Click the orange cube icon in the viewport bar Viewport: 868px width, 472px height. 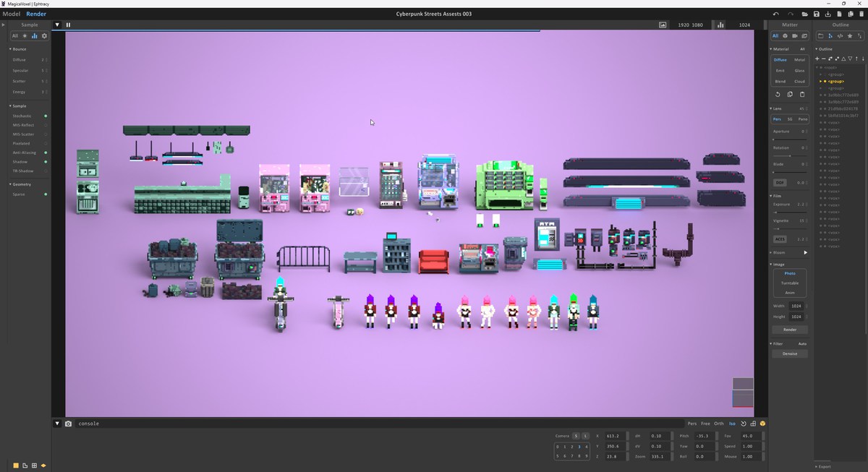762,424
